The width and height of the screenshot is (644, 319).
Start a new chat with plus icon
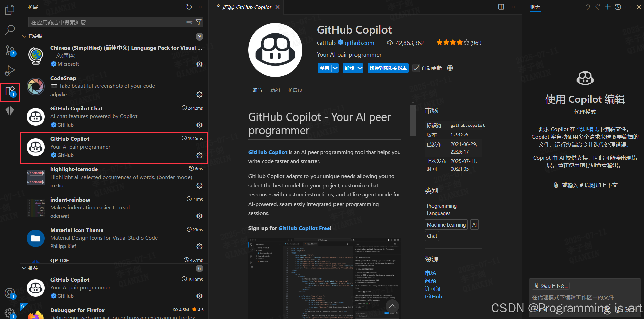[608, 7]
